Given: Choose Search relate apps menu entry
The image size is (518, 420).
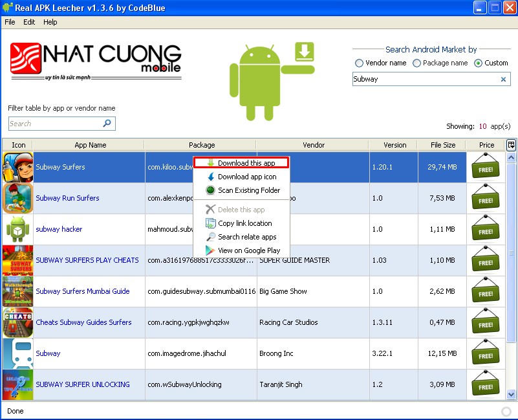Looking at the screenshot, I should tap(241, 237).
